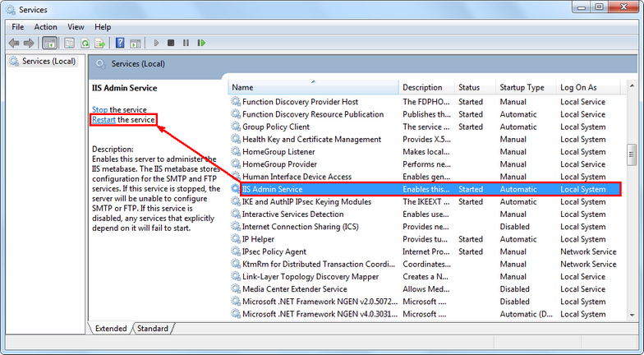Click the Back arrow toolbar icon
This screenshot has width=644, height=355.
14,43
